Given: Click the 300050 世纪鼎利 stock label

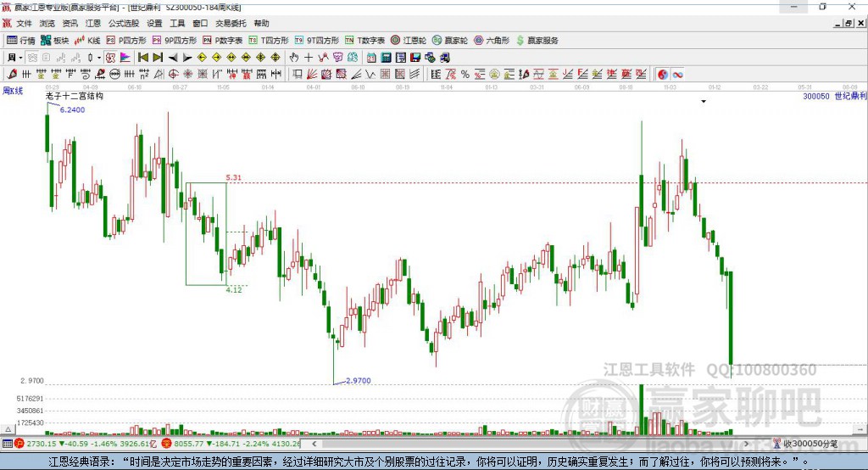Looking at the screenshot, I should coord(835,97).
